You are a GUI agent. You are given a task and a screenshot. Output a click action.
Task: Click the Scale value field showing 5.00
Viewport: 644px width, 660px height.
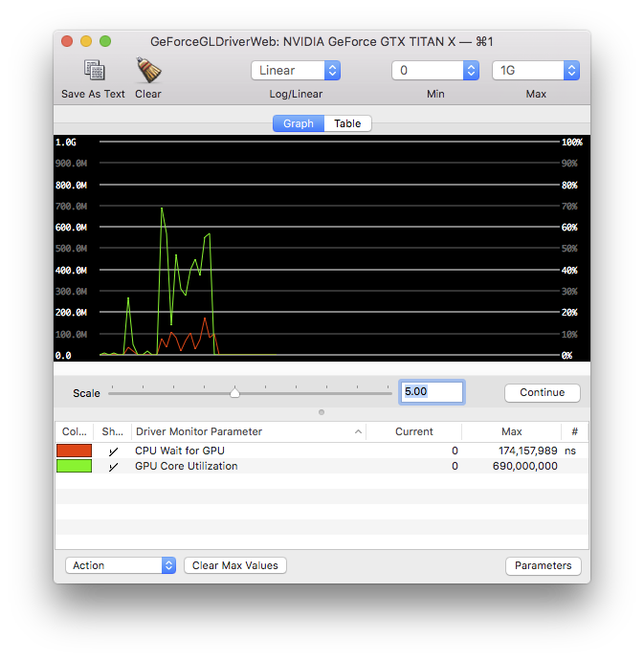[432, 392]
